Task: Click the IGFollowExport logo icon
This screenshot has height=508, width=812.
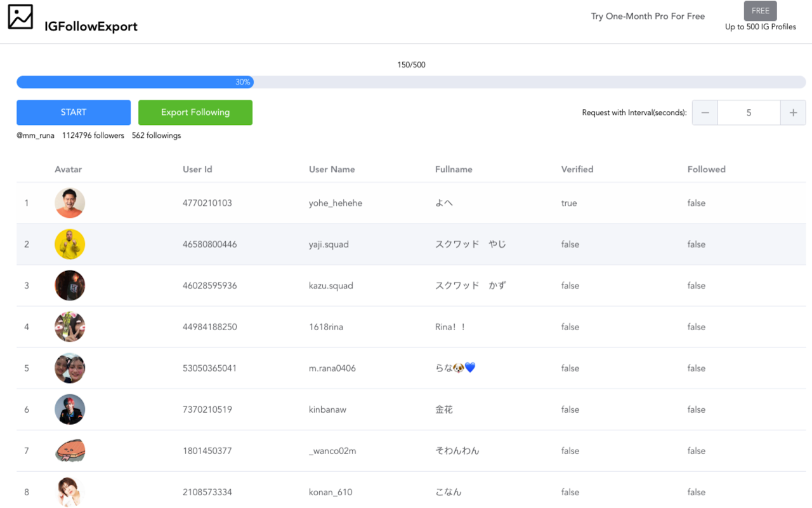Action: coord(20,17)
